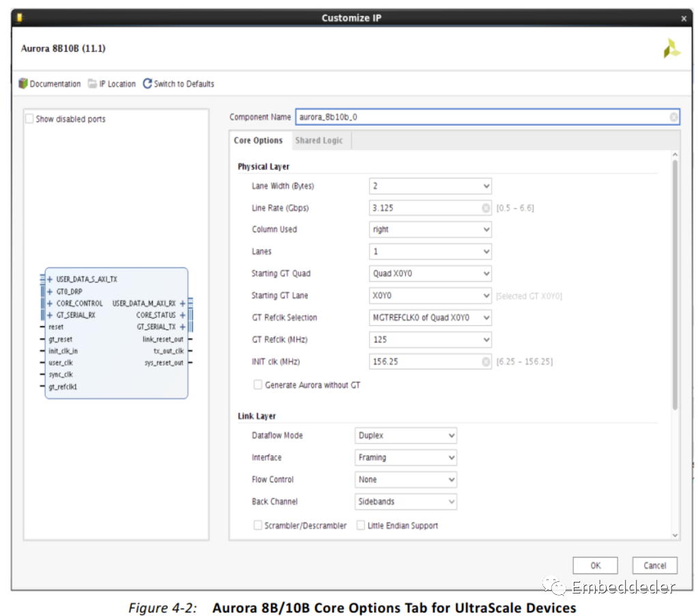Open the Documentation book icon
This screenshot has width=698, height=616.
[23, 84]
